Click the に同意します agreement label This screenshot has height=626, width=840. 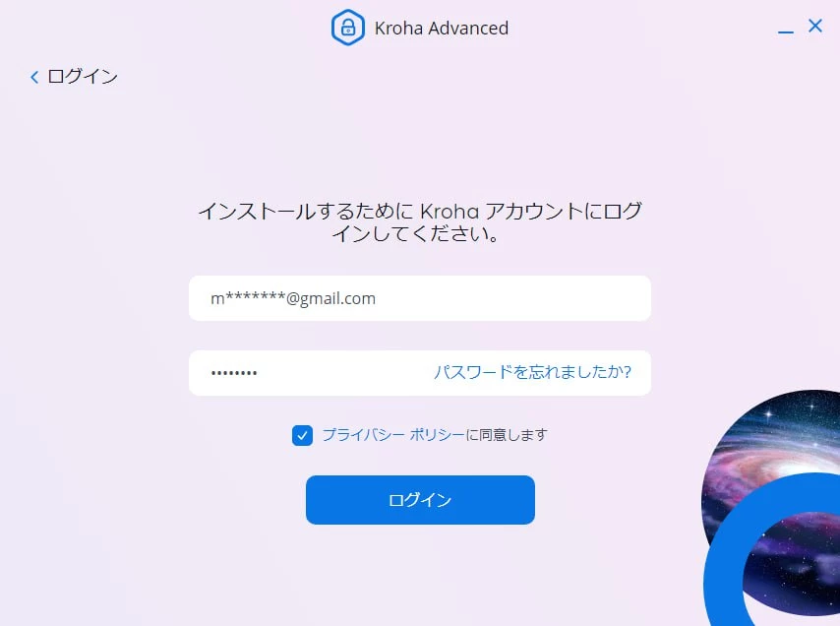(507, 435)
